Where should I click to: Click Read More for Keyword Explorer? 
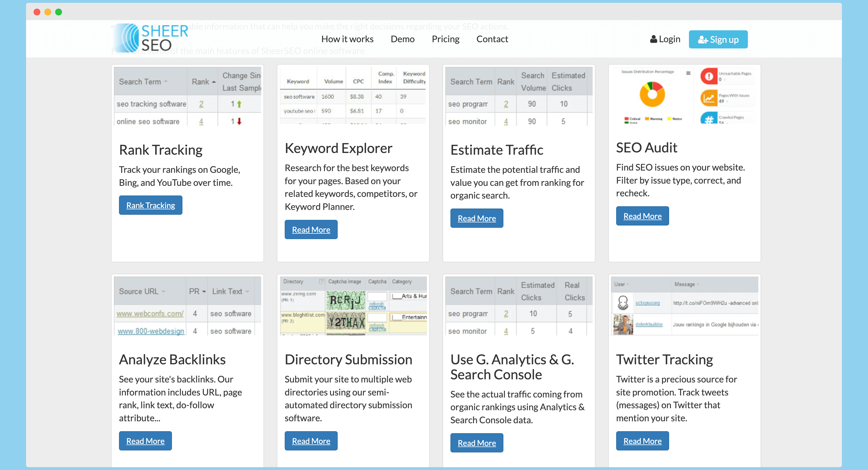[311, 229]
